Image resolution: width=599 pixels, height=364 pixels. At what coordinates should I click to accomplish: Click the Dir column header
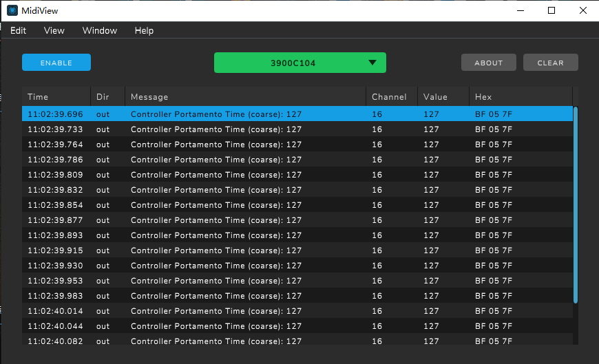click(103, 97)
